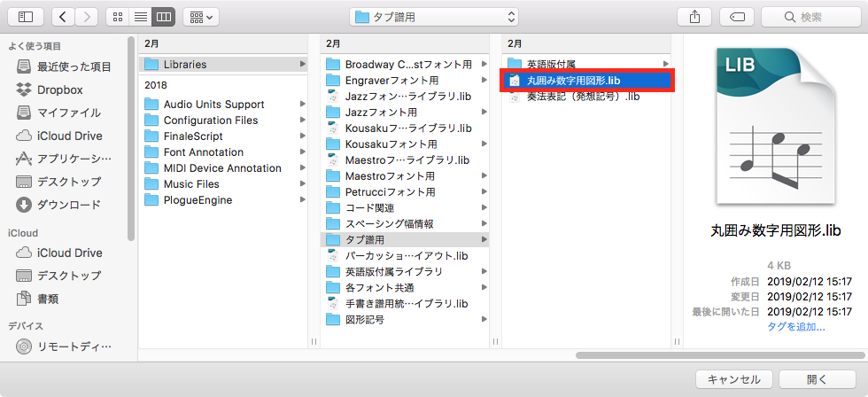Select the Kousakuフォント用 folder
Viewport: 868px width, 397px height.
[x=391, y=144]
